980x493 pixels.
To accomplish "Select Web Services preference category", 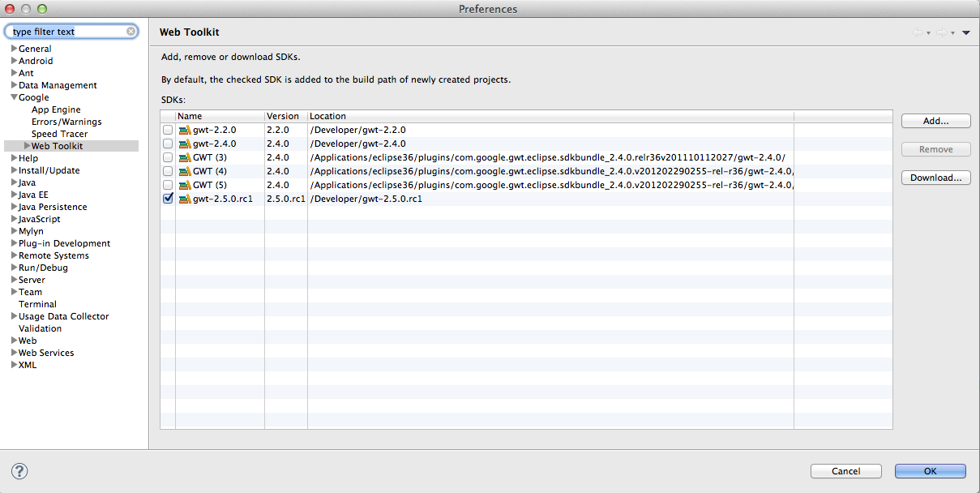I will 46,353.
